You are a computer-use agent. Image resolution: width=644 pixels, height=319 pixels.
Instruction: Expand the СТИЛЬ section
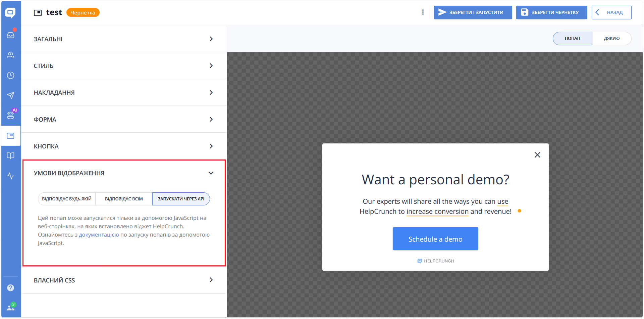point(124,66)
